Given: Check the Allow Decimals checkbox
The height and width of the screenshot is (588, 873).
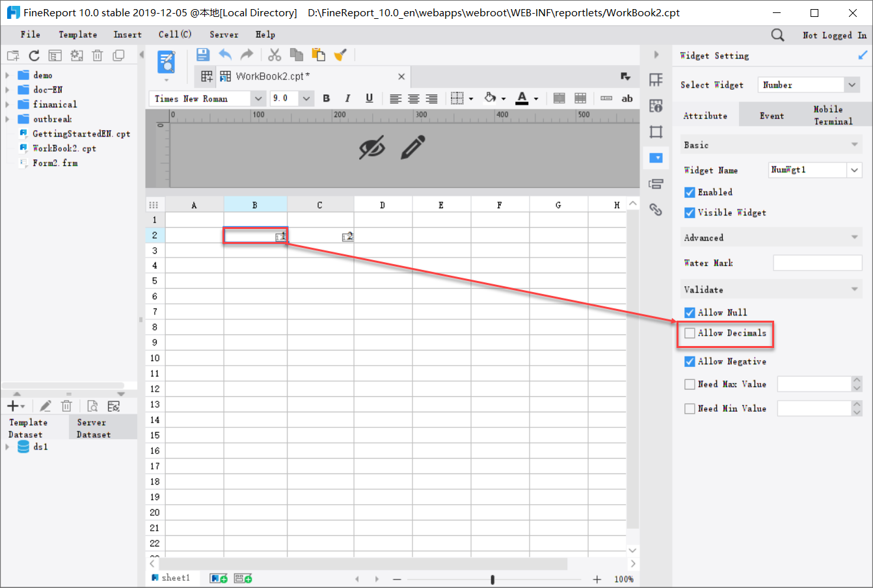Looking at the screenshot, I should [x=690, y=333].
